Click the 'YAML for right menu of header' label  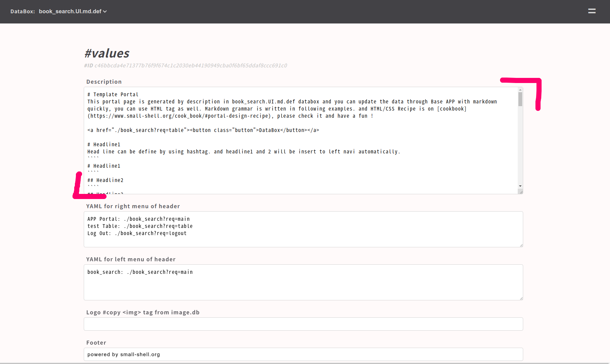click(133, 206)
